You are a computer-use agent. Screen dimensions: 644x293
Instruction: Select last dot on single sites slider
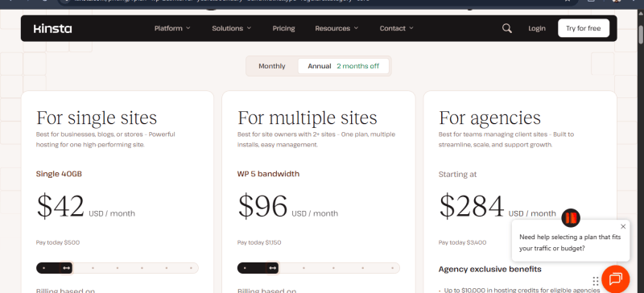(191, 268)
